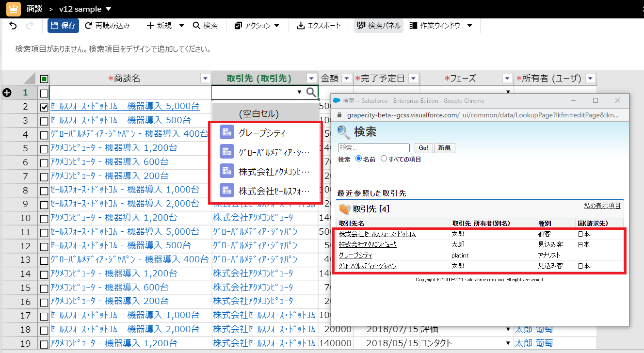Check the checkbox in row 5
The width and height of the screenshot is (644, 353).
click(x=44, y=148)
